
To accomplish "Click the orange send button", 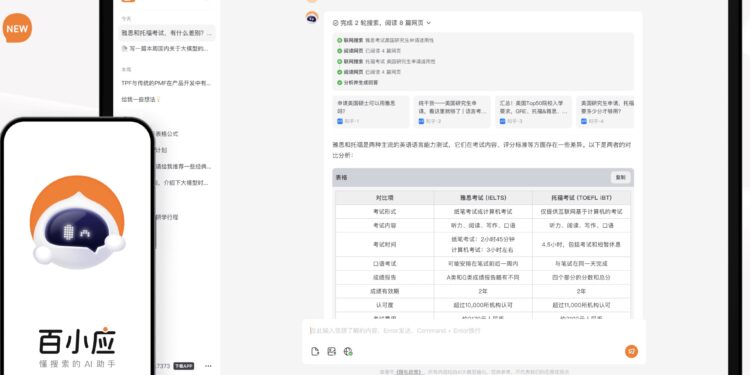I will 631,352.
